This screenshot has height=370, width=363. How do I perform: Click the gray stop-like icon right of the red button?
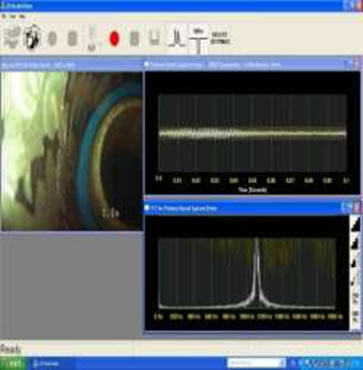click(x=134, y=39)
